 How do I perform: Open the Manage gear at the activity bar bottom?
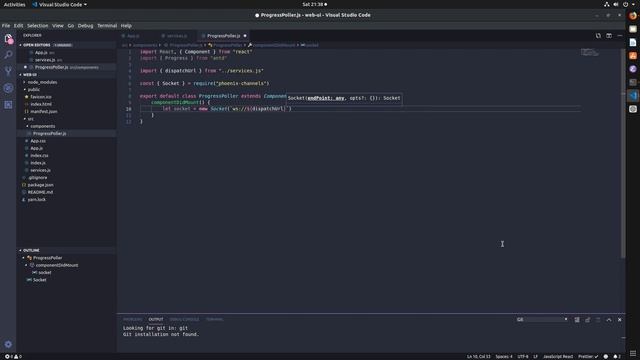[x=8, y=344]
